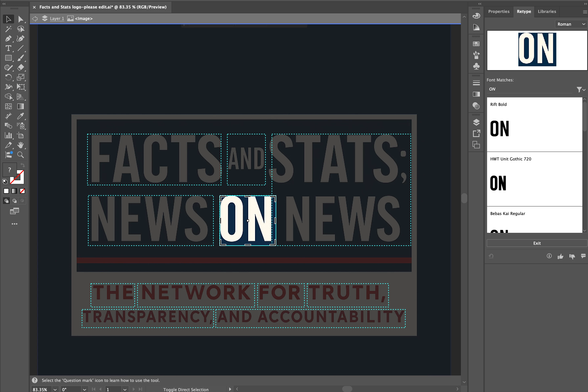Activate the Magic Wand tool

click(x=8, y=29)
